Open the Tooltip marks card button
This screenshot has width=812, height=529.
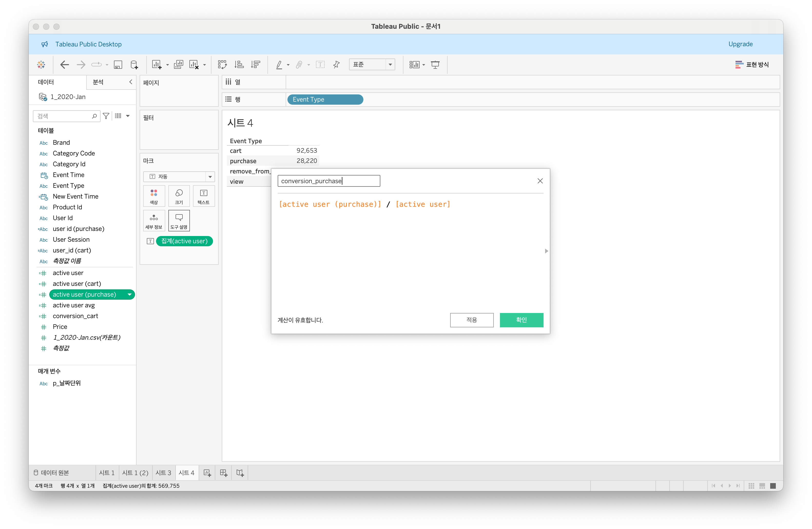pos(179,221)
